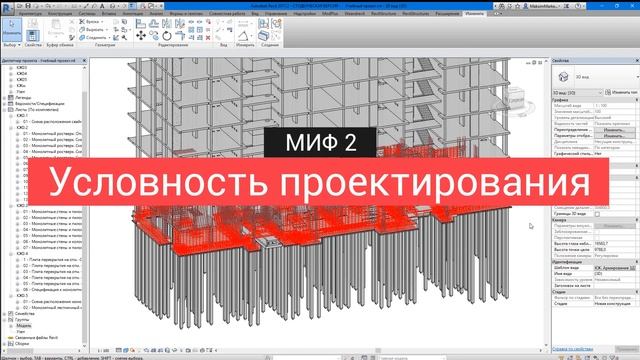Viewport: 640px width, 360px height.
Task: Select the Rotate tool circular arrow
Action: (167, 36)
